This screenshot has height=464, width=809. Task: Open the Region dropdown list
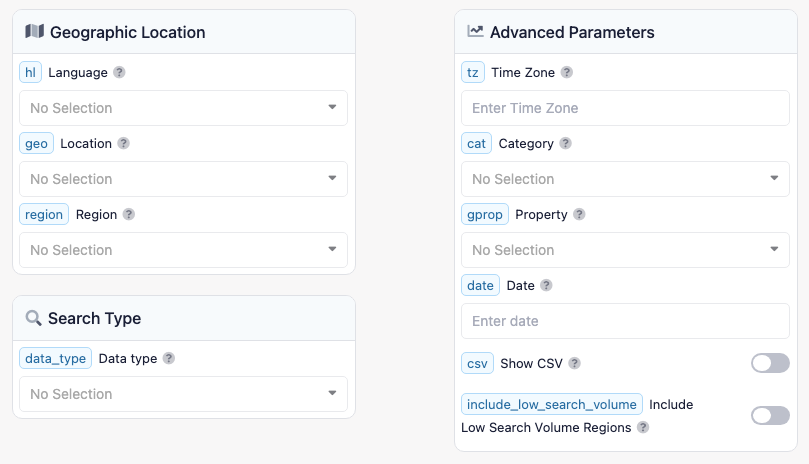click(x=183, y=250)
